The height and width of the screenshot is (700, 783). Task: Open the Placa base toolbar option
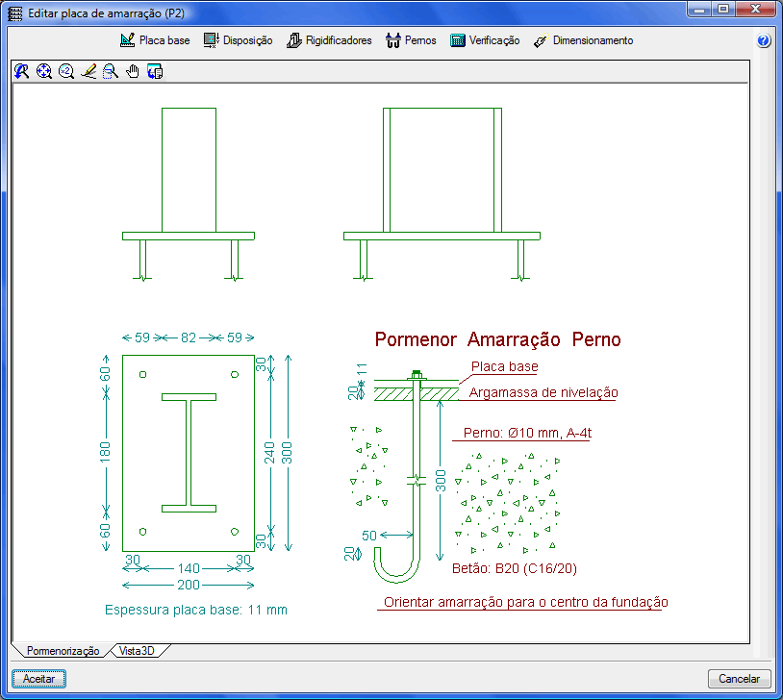pyautogui.click(x=155, y=40)
